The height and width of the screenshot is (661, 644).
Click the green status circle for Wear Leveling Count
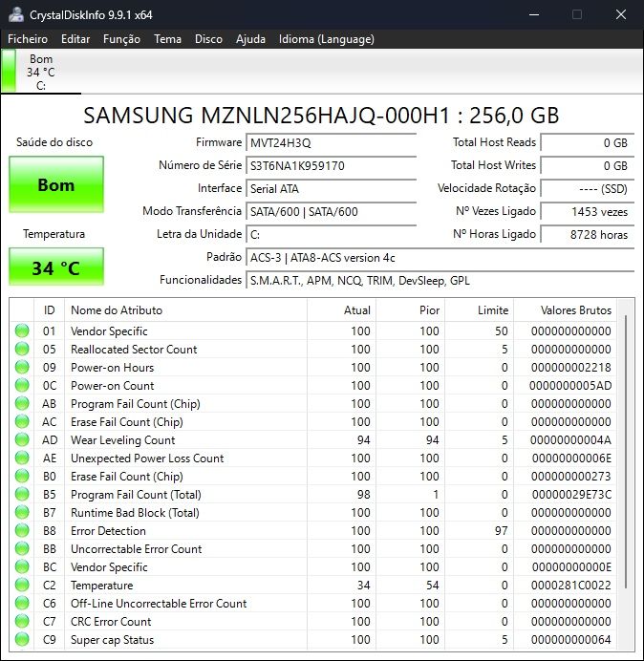point(22,439)
